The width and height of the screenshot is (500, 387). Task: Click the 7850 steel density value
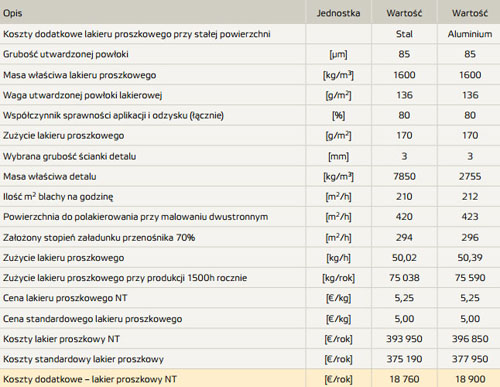click(404, 176)
